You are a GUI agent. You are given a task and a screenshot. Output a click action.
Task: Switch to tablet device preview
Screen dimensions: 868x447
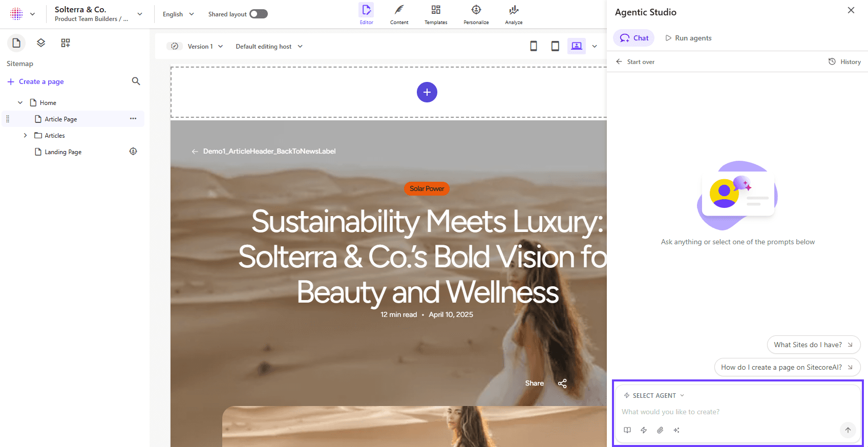pyautogui.click(x=555, y=46)
